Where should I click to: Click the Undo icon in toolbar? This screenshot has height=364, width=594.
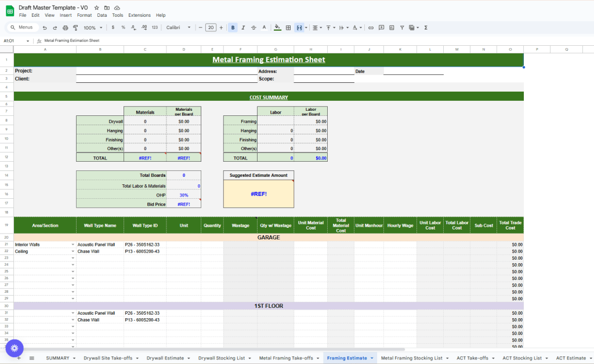tap(45, 27)
